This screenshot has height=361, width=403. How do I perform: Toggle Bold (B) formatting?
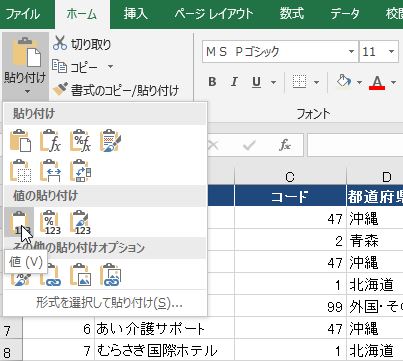(x=212, y=82)
